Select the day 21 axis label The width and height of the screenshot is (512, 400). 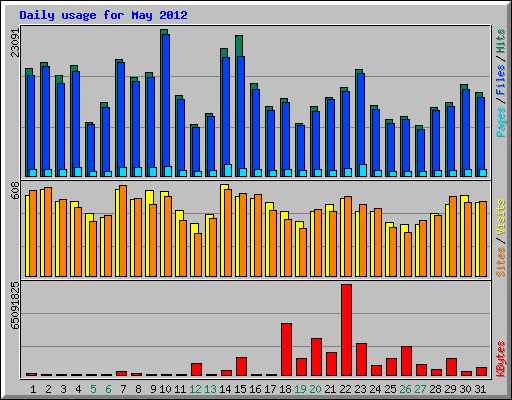(x=330, y=389)
